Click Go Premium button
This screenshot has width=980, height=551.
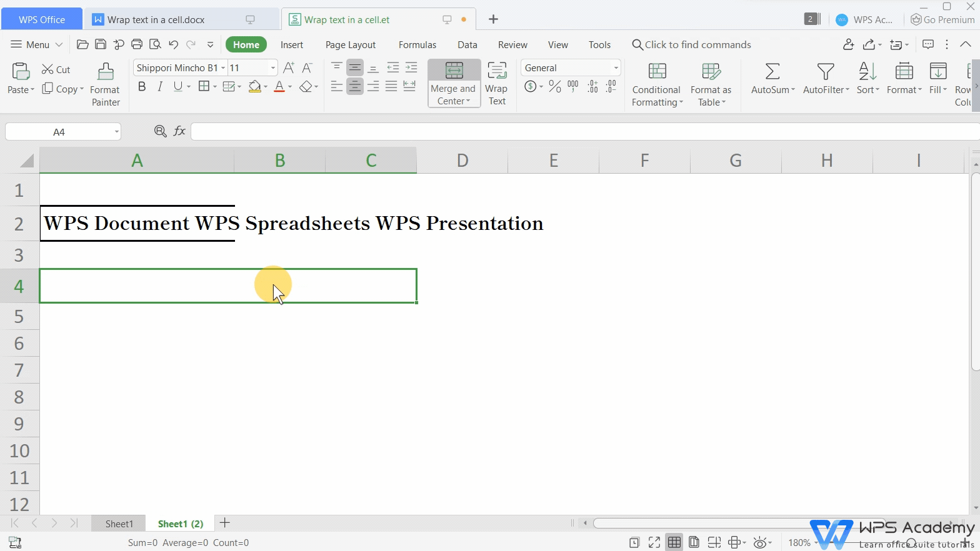pos(942,19)
